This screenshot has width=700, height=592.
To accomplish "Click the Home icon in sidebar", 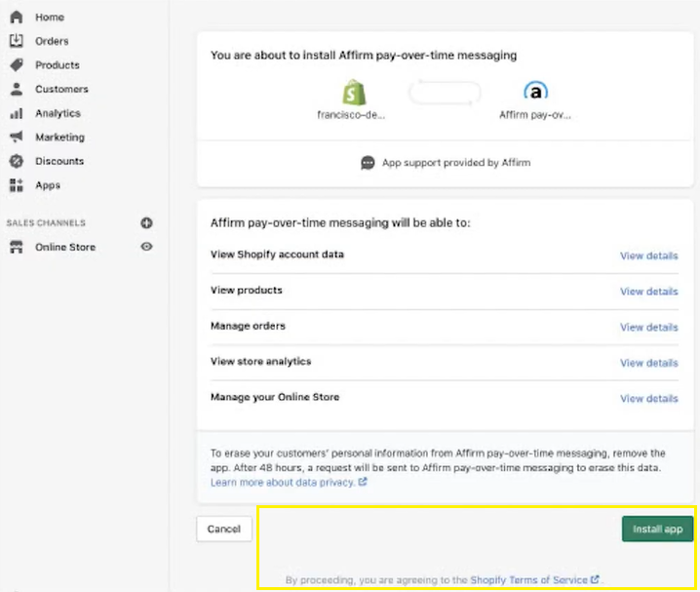I will (x=16, y=18).
